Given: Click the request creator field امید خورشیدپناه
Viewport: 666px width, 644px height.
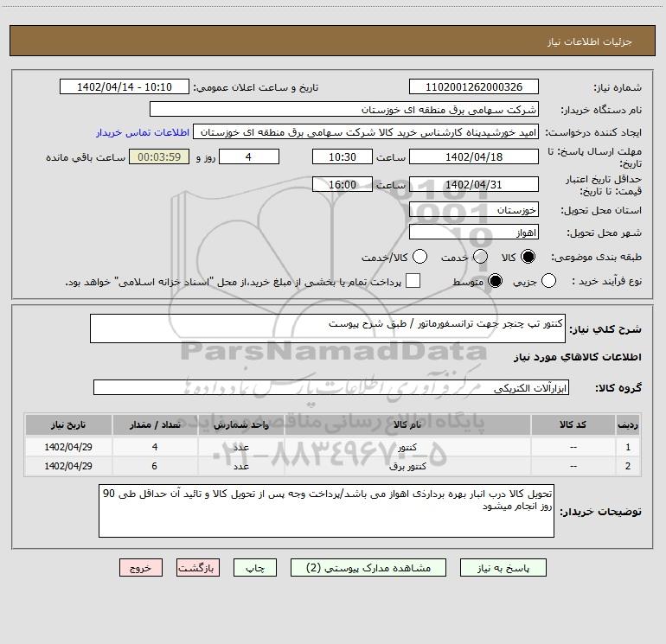Looking at the screenshot, I should (366, 132).
